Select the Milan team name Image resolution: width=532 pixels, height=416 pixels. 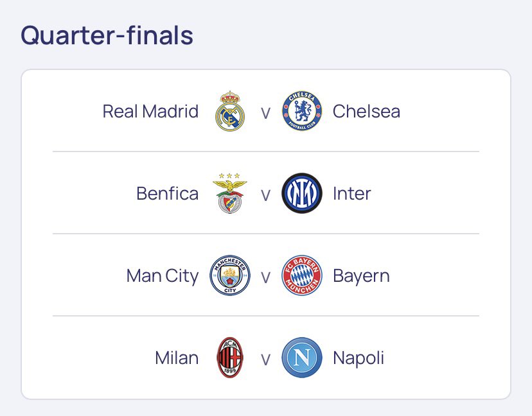point(177,358)
